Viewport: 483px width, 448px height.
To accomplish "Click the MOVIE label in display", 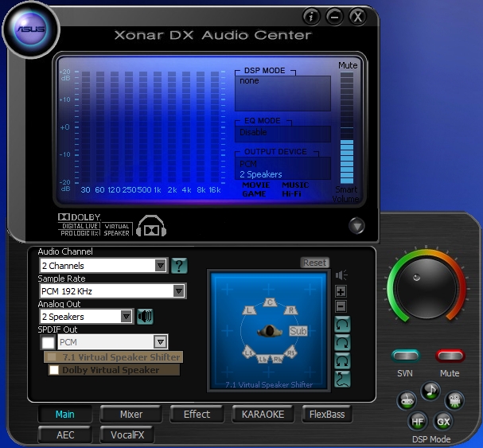I will tap(256, 185).
